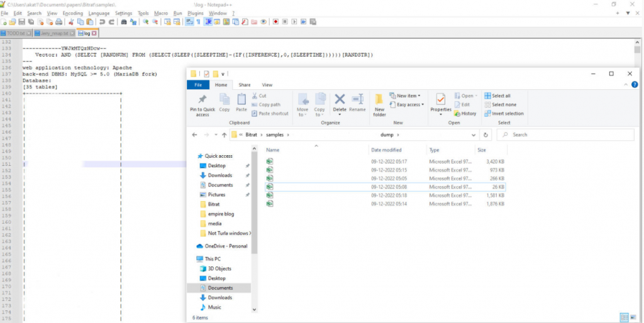644x323 pixels.
Task: Click the Open file icon in Notepad++ toolbar
Action: pos(13,22)
